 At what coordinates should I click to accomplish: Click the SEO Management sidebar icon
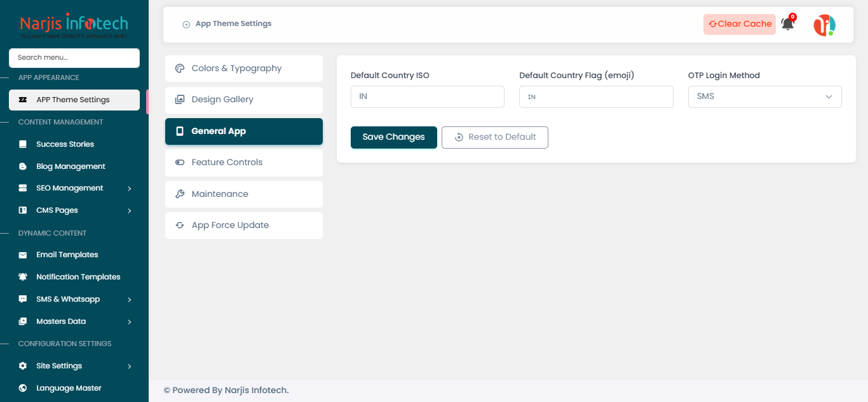(x=23, y=188)
